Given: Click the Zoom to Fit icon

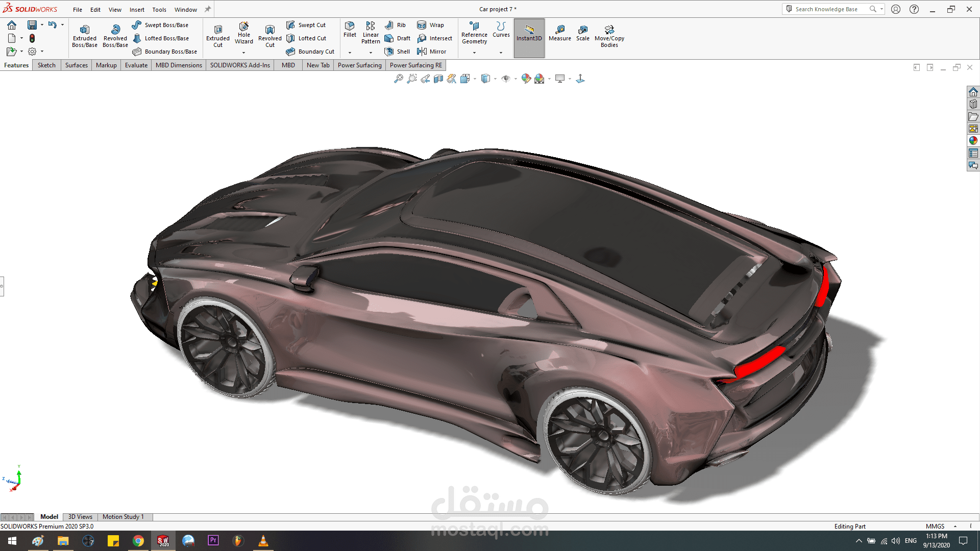Looking at the screenshot, I should tap(399, 79).
